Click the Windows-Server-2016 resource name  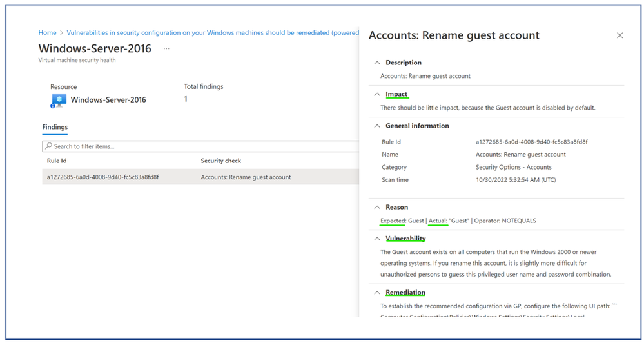click(108, 100)
